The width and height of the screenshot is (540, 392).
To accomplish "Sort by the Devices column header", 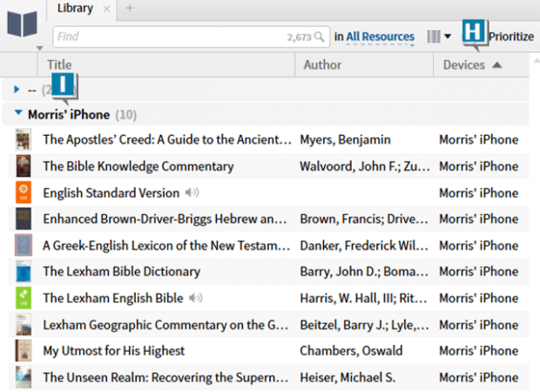I will click(471, 64).
